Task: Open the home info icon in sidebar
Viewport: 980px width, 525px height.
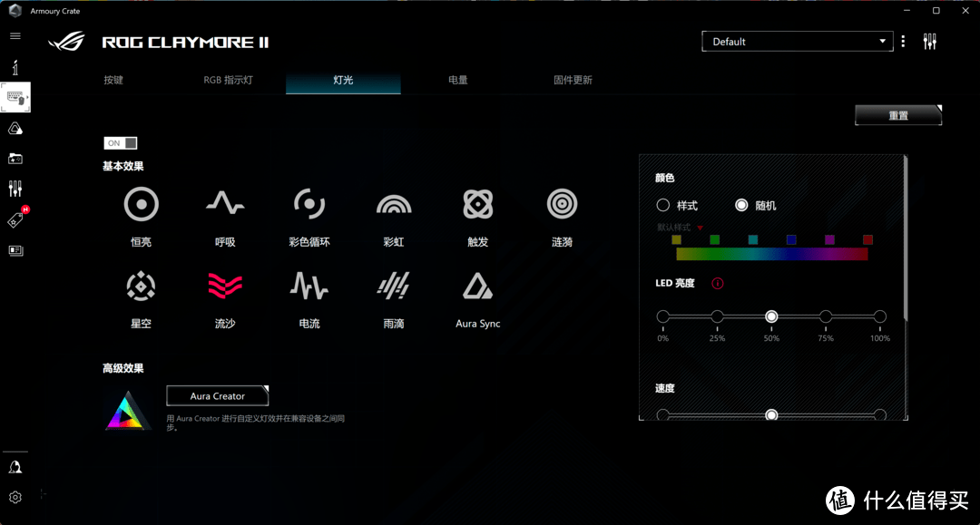Action: point(15,67)
